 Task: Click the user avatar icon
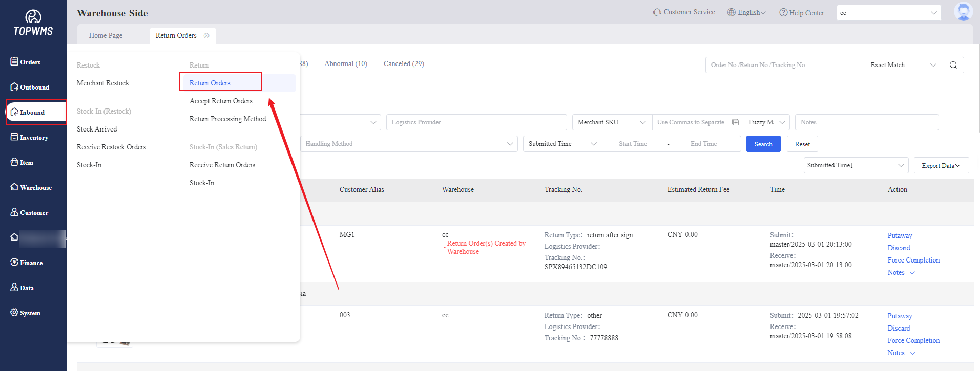point(963,12)
